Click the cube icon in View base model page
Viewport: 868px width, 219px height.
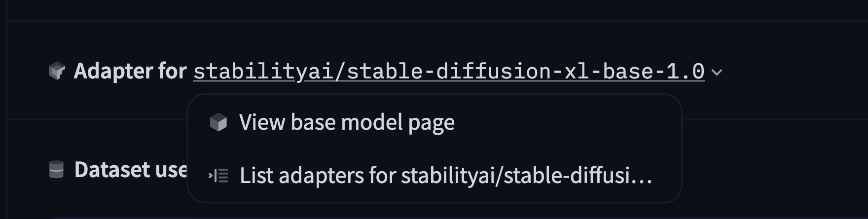[218, 122]
